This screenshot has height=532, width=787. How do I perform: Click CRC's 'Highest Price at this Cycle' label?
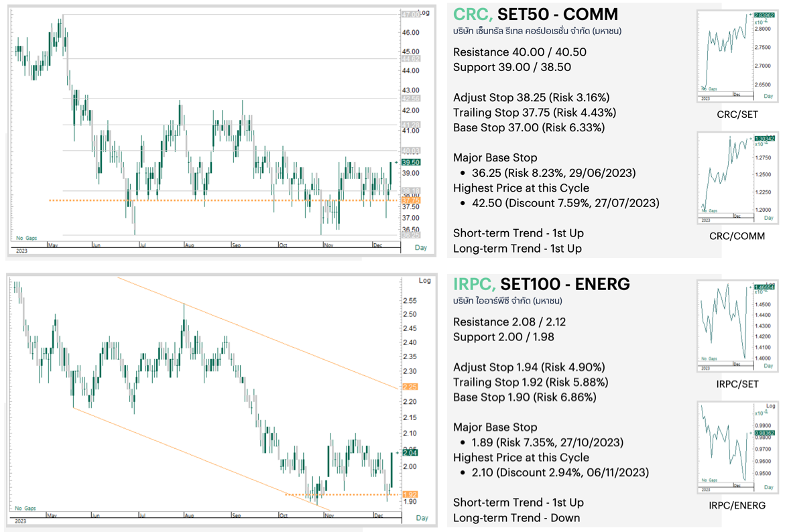pos(521,188)
